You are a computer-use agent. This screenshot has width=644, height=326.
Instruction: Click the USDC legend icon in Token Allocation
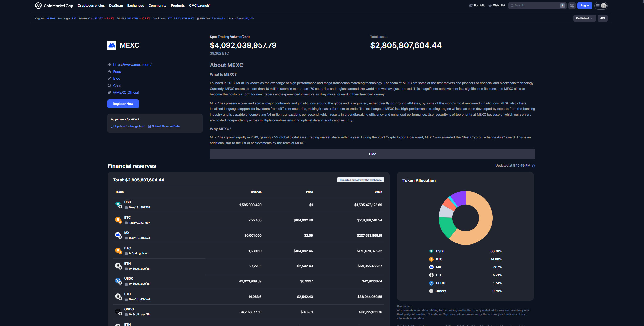[x=431, y=283]
